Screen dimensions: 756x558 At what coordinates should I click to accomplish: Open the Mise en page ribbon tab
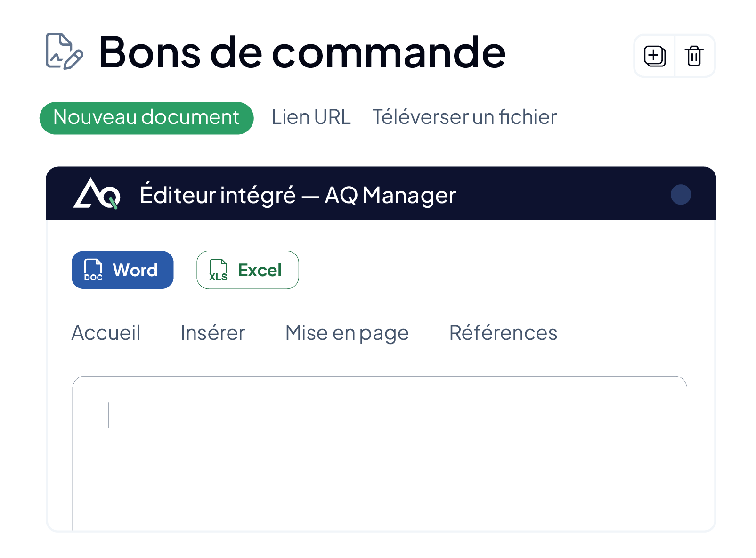click(x=347, y=333)
